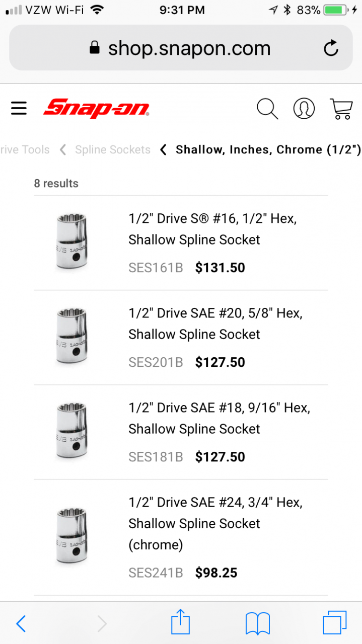Go back with Safari back arrow

coord(21,623)
